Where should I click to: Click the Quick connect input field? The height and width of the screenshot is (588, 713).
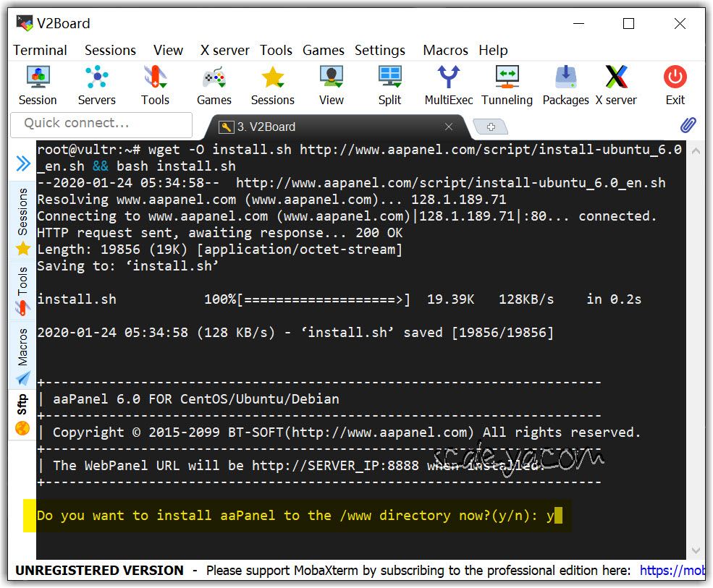click(x=101, y=124)
